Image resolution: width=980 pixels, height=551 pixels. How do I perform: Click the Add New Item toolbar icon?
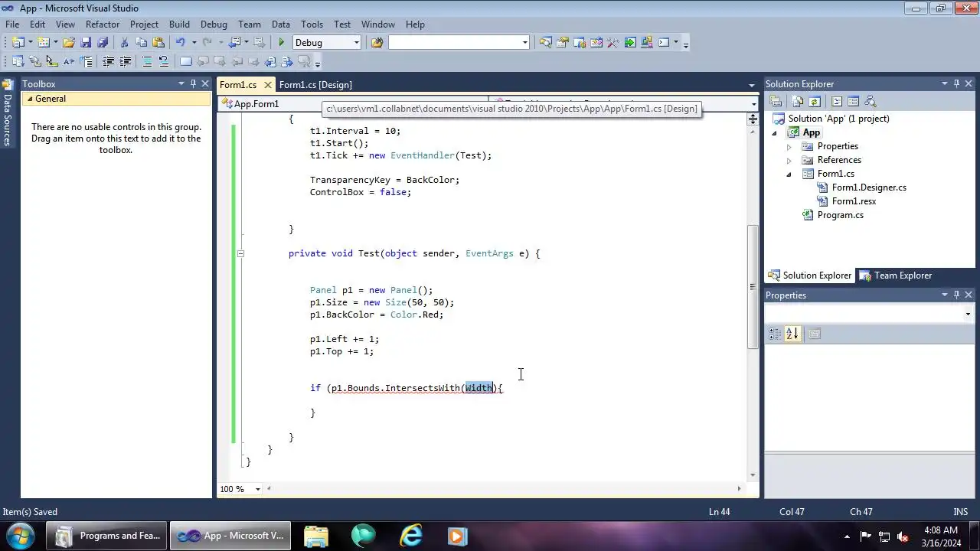[x=44, y=43]
